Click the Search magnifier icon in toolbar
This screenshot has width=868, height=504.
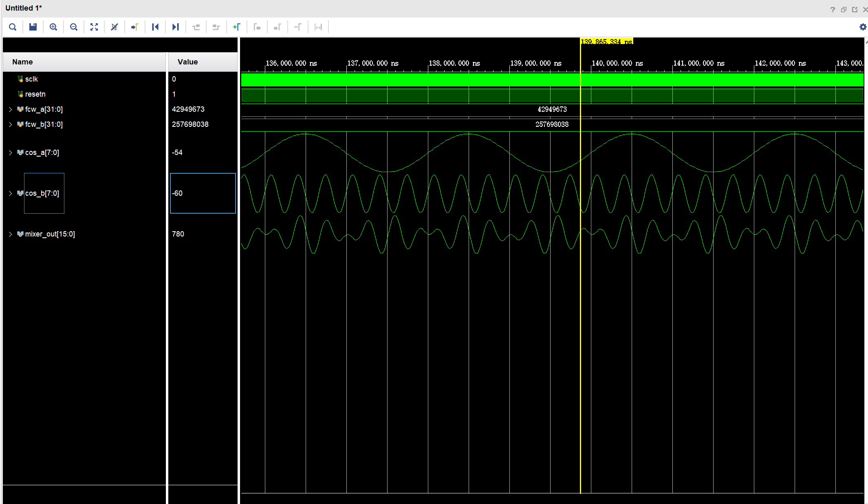pos(13,27)
